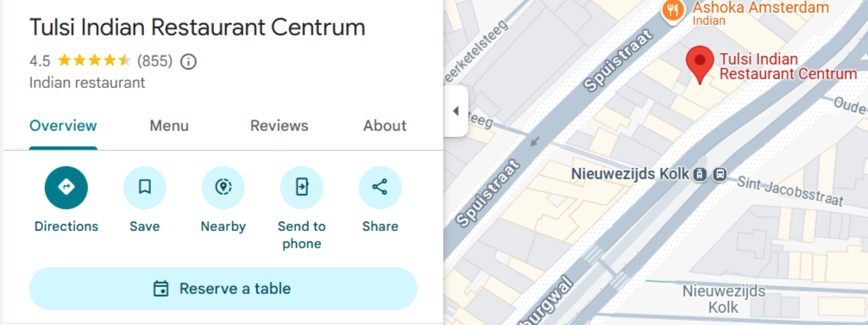This screenshot has width=868, height=325.
Task: Click Send to phone icon
Action: [x=302, y=188]
